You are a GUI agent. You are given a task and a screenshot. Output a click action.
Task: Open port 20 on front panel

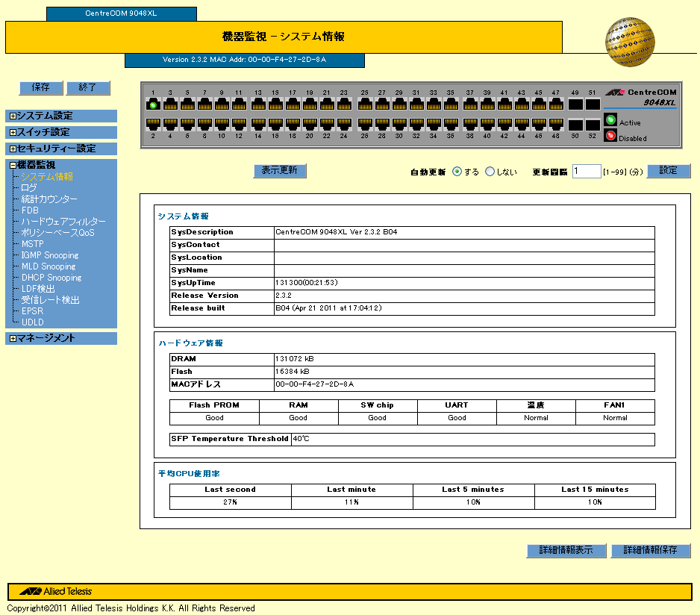pyautogui.click(x=310, y=124)
